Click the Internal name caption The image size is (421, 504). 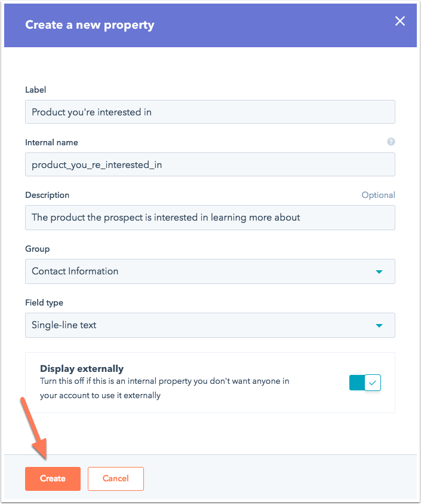coord(51,142)
